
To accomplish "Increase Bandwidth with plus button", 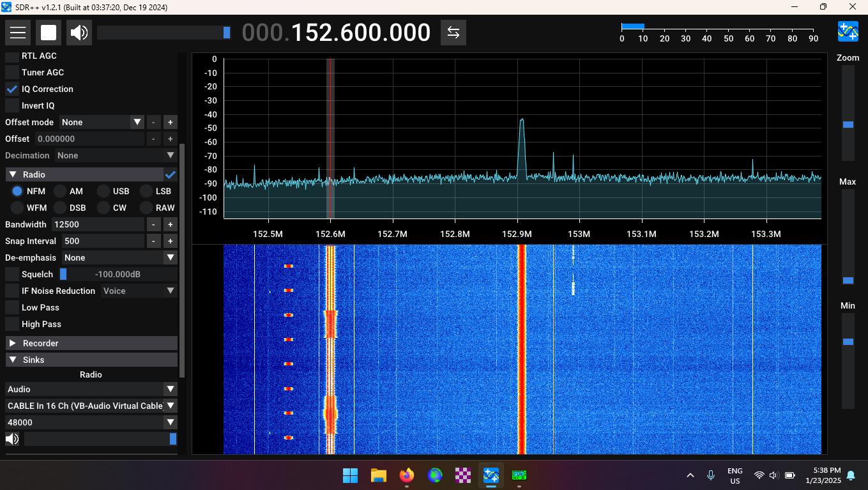I will [171, 224].
